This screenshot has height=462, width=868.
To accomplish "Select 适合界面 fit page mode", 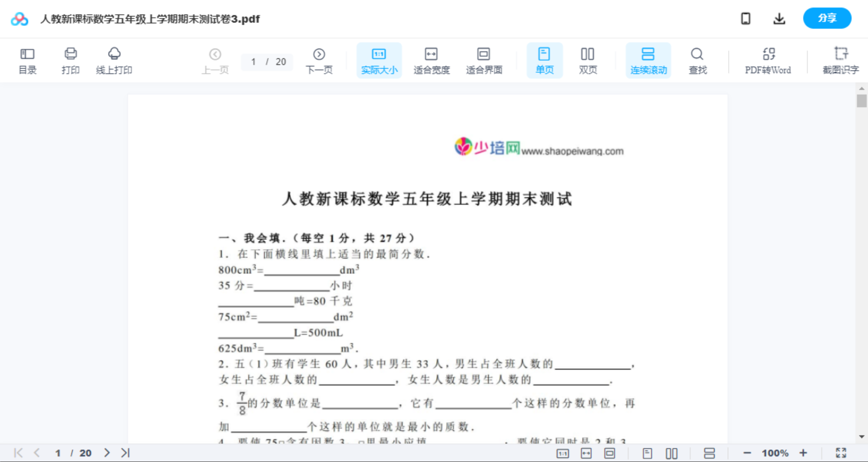I will click(483, 60).
